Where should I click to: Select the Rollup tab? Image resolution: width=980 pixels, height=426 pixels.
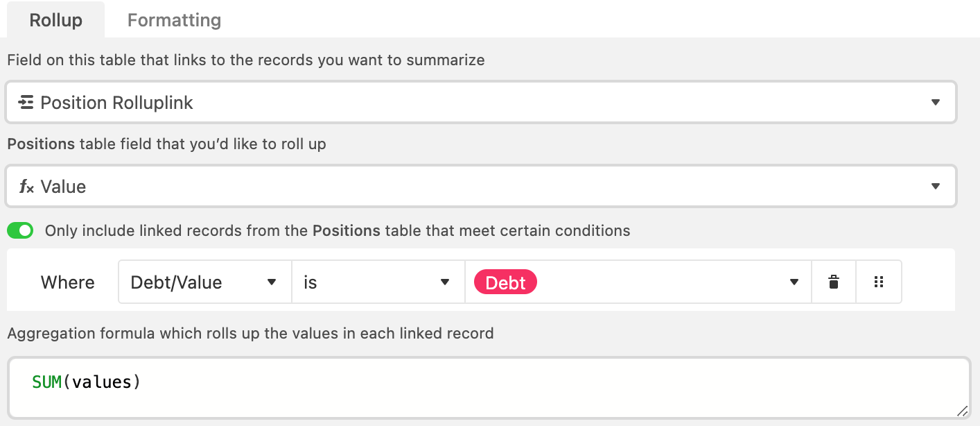click(x=55, y=20)
